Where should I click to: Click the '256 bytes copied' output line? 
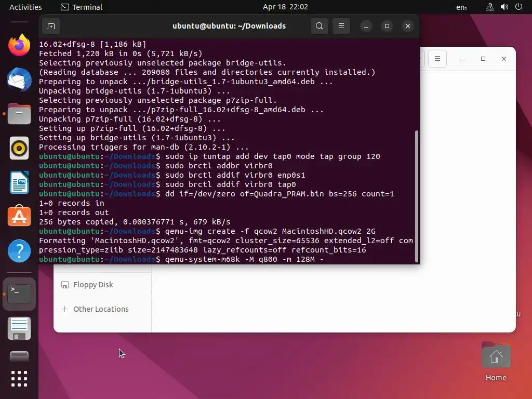(135, 222)
